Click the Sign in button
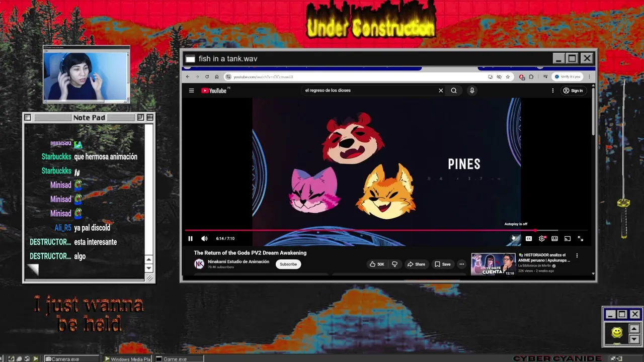This screenshot has height=362, width=644. (x=573, y=90)
